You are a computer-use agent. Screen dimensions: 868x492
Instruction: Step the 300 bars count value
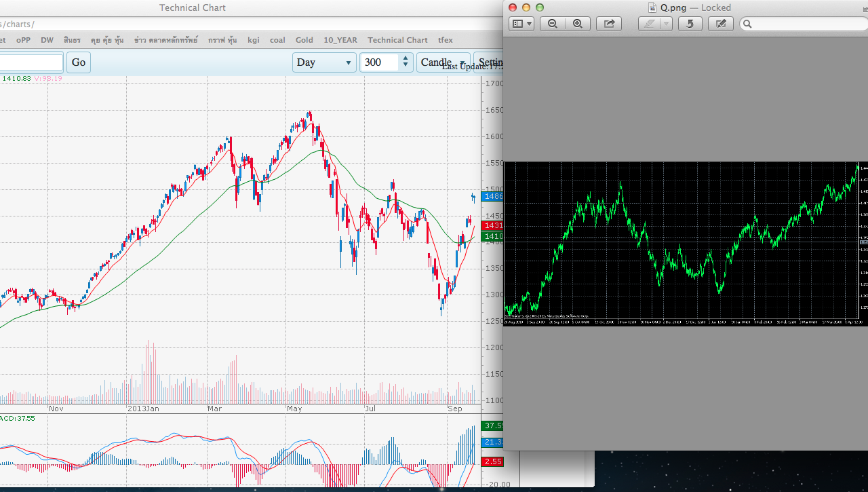[406, 62]
